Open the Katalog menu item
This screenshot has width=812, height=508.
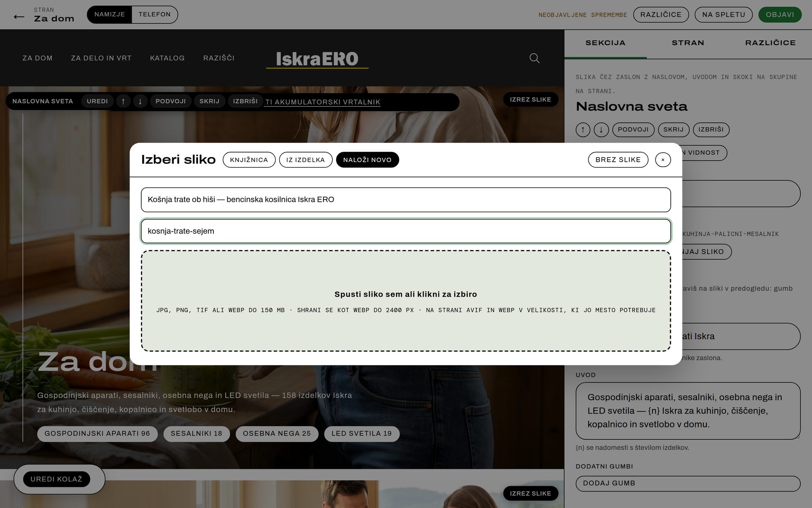167,58
